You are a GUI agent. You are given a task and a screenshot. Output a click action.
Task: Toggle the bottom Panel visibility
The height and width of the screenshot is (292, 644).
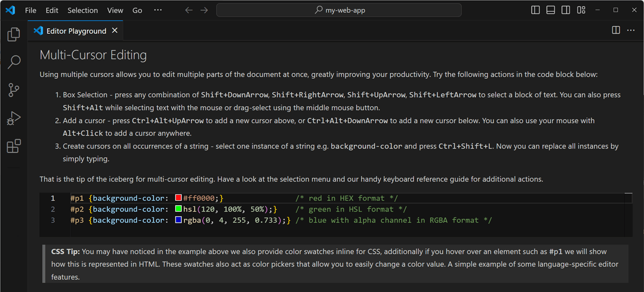[551, 10]
